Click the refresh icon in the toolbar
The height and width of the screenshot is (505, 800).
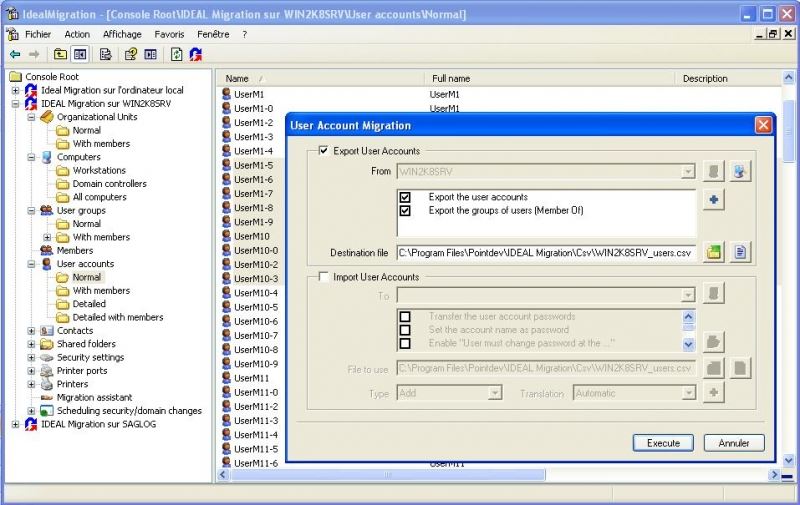pyautogui.click(x=176, y=54)
